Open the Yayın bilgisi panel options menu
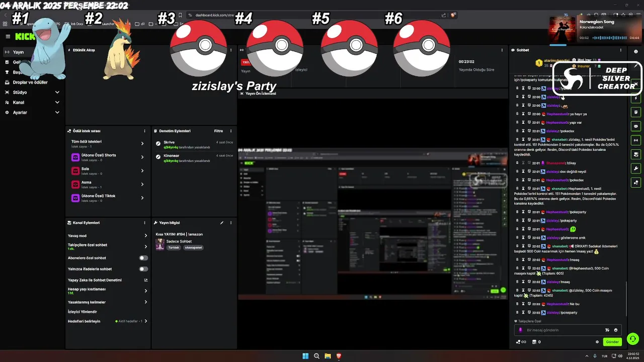This screenshot has height=362, width=644. point(231,223)
